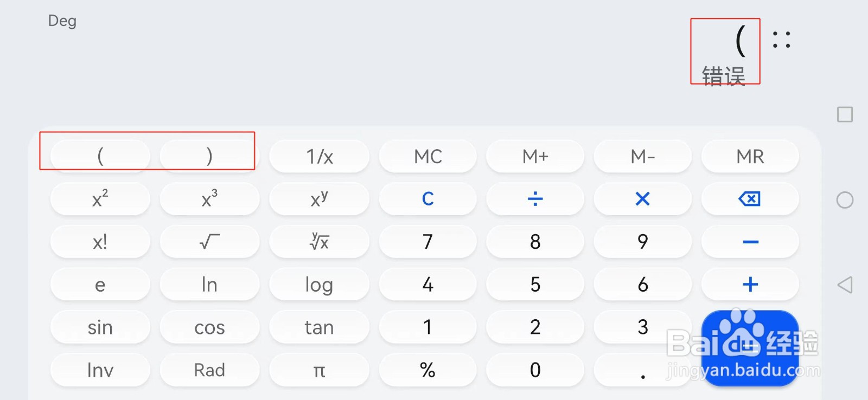Tap the reciprocal 1/x key
This screenshot has width=868, height=400.
tap(319, 156)
